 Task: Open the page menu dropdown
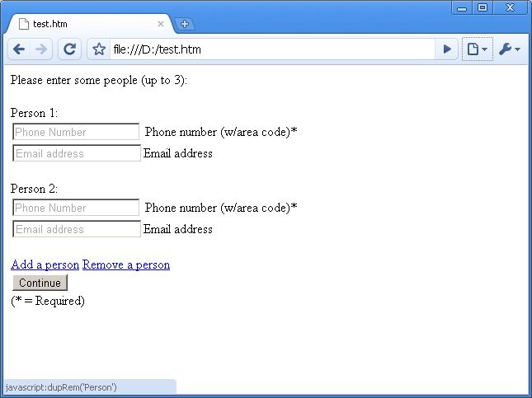(x=477, y=49)
